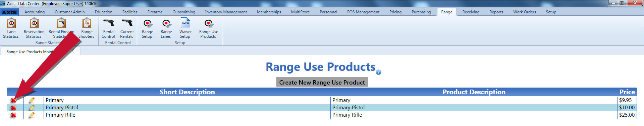The width and height of the screenshot is (644, 126).
Task: Click the $9.95 price cell
Action: click(x=627, y=100)
